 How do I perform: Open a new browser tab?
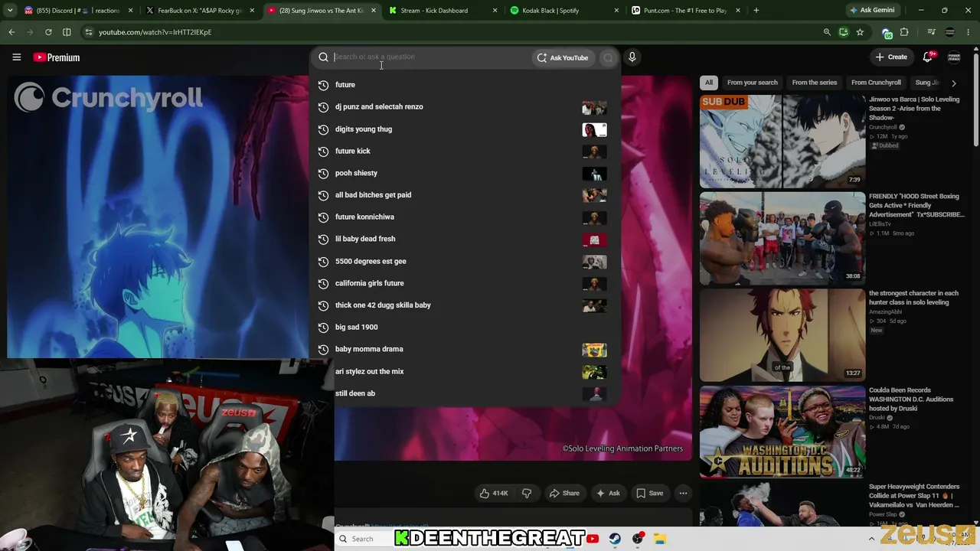click(x=756, y=11)
